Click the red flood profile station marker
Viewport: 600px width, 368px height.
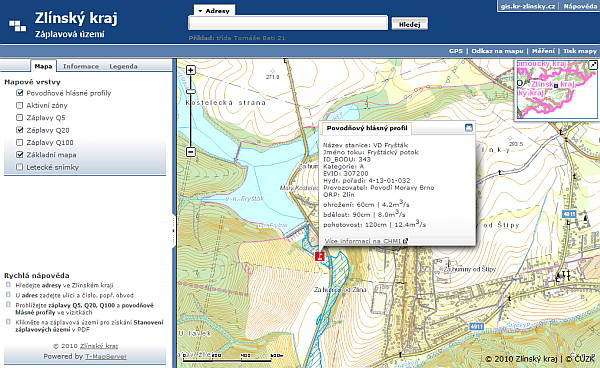pyautogui.click(x=320, y=256)
